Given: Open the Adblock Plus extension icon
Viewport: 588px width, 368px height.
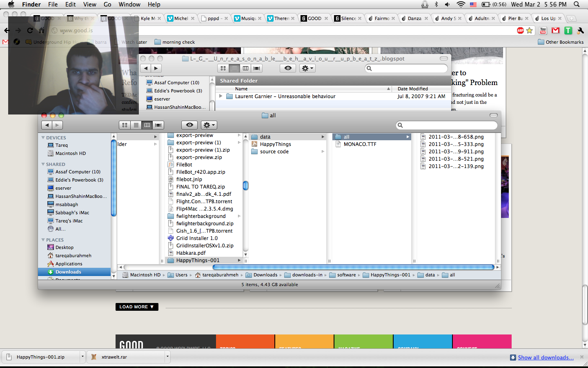Looking at the screenshot, I should 520,31.
